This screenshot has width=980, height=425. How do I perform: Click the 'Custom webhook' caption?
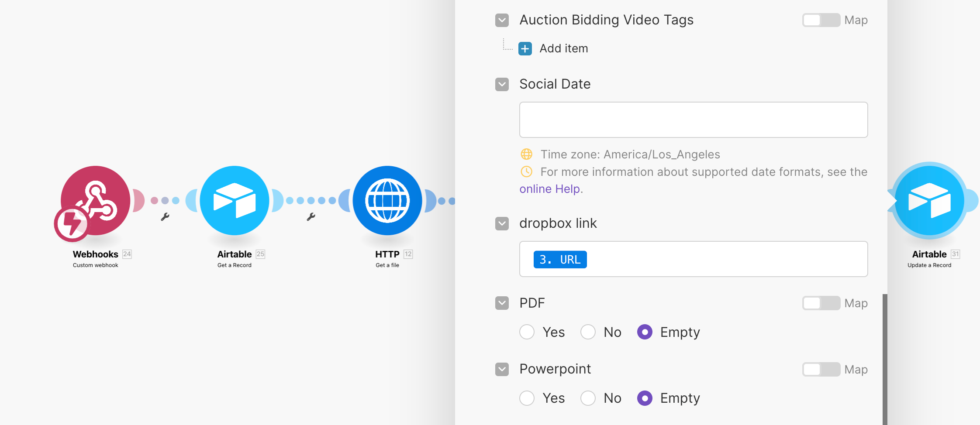click(95, 265)
